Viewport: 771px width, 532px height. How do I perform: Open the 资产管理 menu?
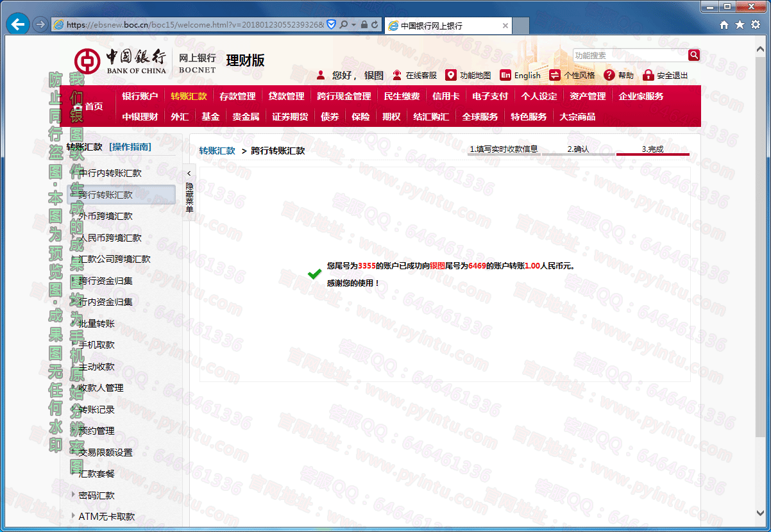pos(588,96)
